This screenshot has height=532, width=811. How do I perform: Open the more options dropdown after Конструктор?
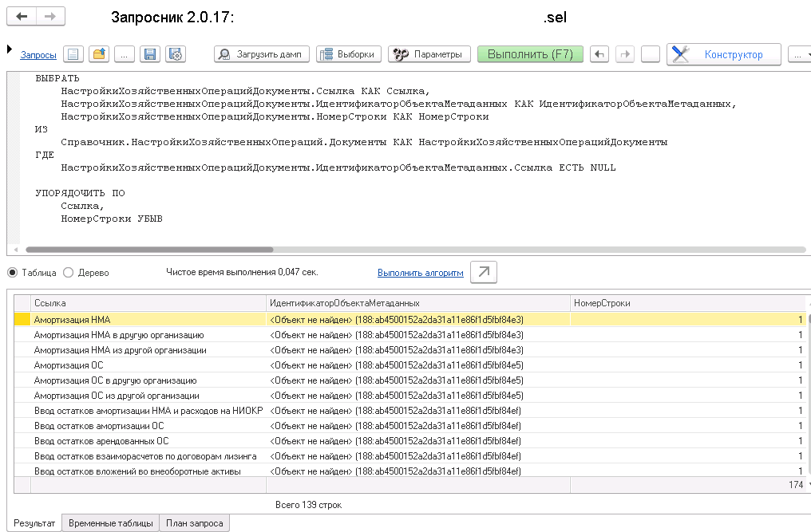[800, 54]
